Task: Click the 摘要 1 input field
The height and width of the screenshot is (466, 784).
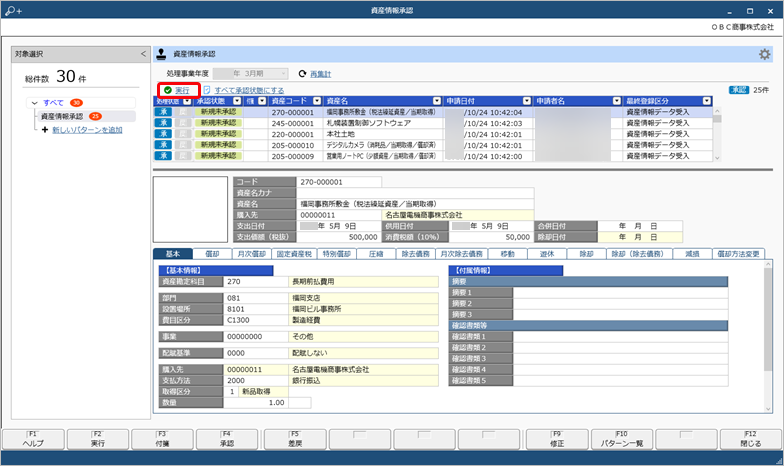Action: 620,292
